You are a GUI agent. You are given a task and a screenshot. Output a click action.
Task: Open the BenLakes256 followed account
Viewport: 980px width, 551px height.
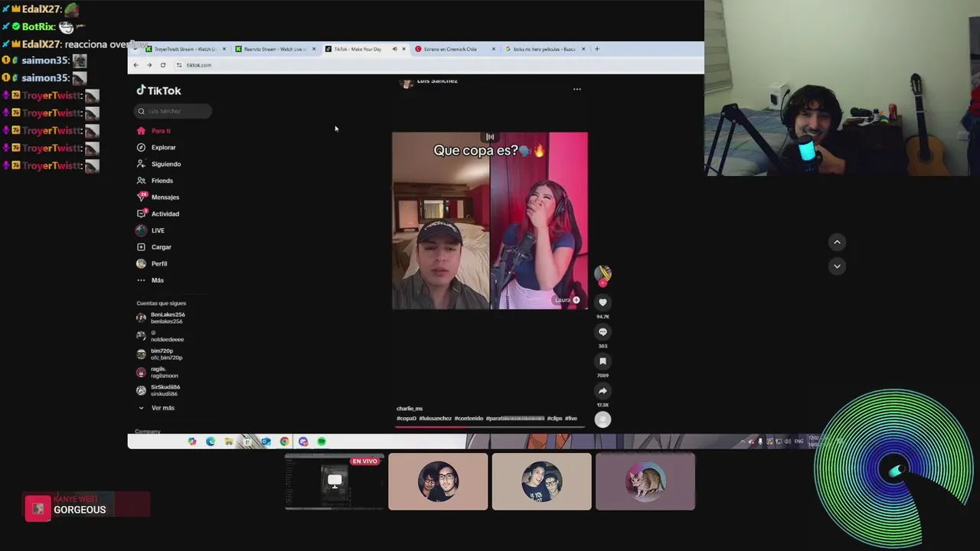pos(161,318)
